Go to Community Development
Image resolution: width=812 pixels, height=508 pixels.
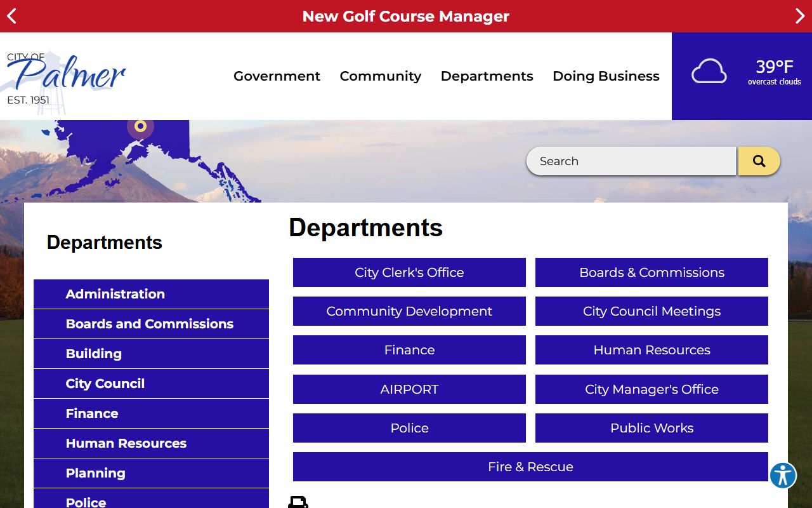[x=409, y=311]
